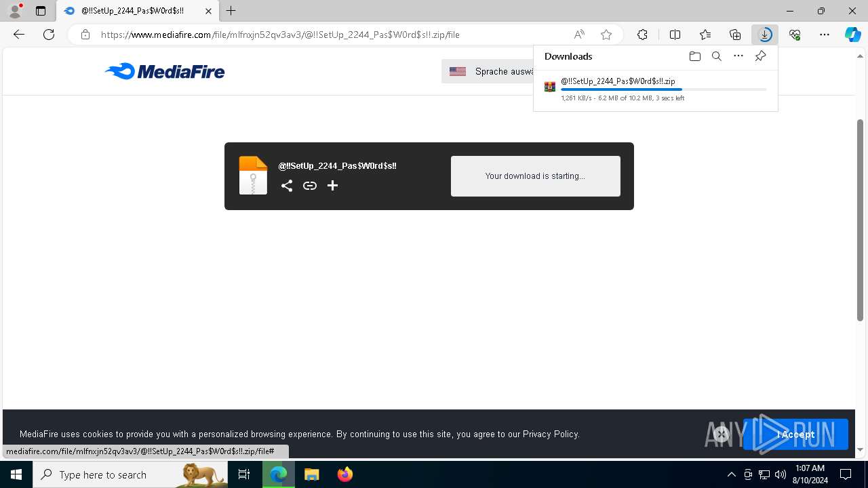Add this page to favorites star
The image size is (868, 488).
point(606,35)
